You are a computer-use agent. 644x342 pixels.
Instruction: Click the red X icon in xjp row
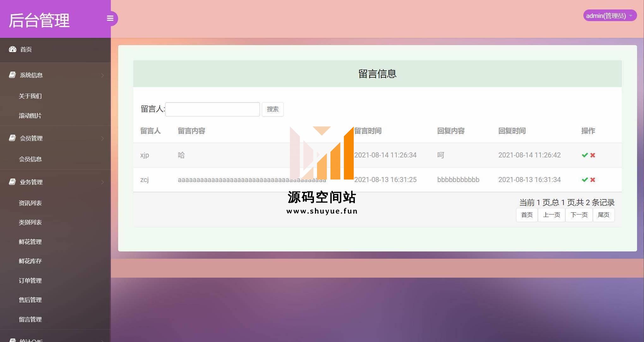(x=593, y=155)
